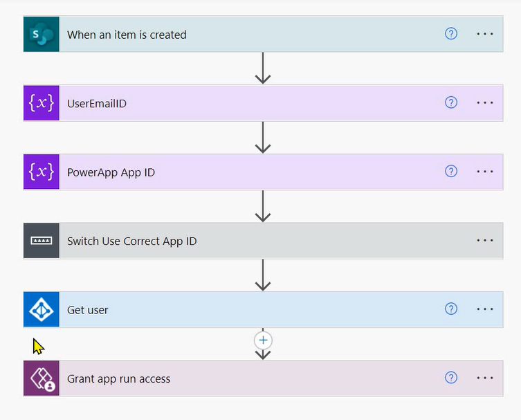Open help for the UserEmailID step

[451, 103]
